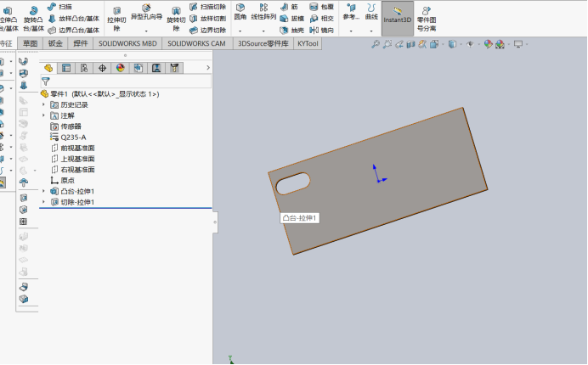Open the 曲线 dropdown arrow
Viewport: 588px width, 365px height.
371,31
